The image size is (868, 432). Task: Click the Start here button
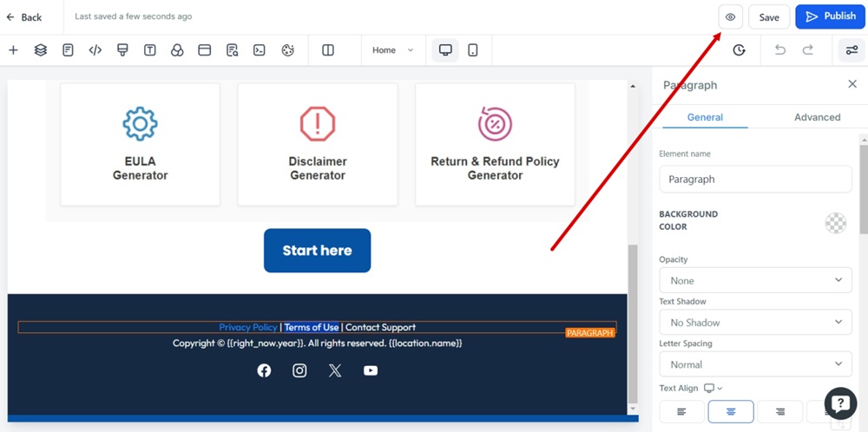pos(317,251)
